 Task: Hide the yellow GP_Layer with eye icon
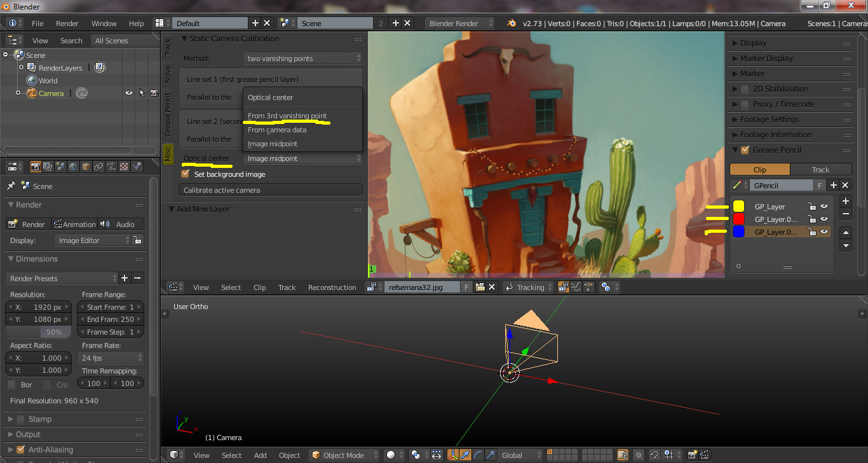(x=824, y=206)
